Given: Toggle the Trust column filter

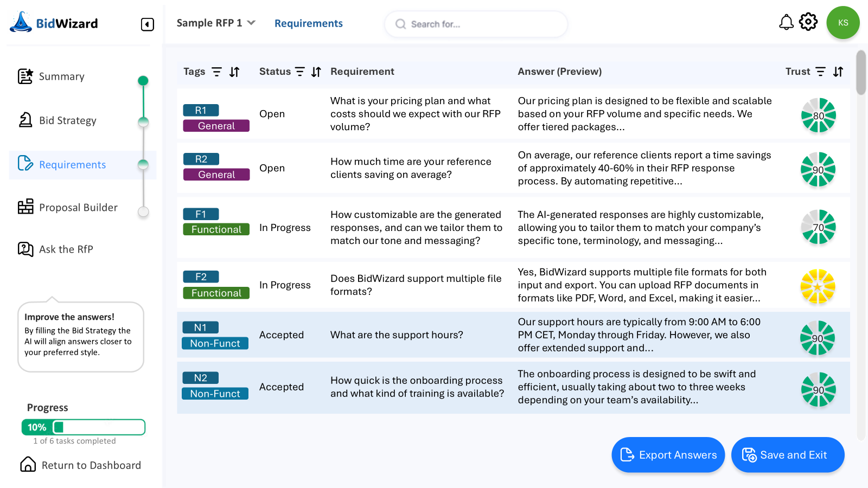Looking at the screenshot, I should (820, 71).
